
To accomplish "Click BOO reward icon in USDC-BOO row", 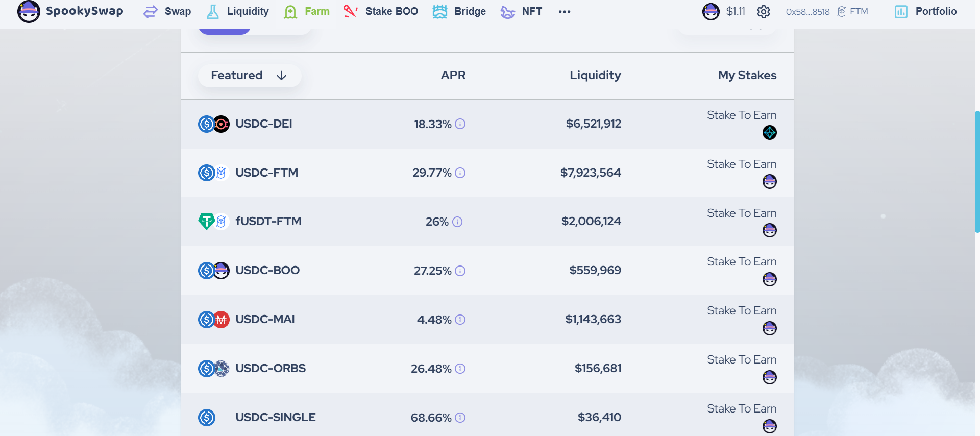I will 770,279.
